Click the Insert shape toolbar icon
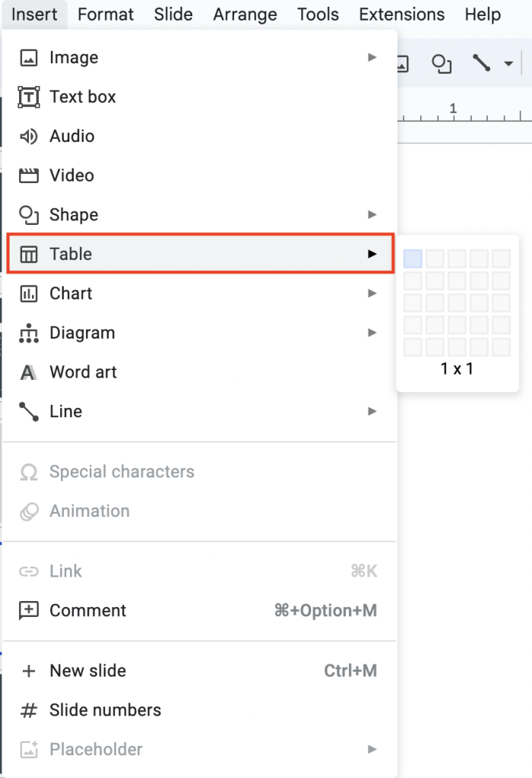The image size is (532, 778). click(x=441, y=64)
